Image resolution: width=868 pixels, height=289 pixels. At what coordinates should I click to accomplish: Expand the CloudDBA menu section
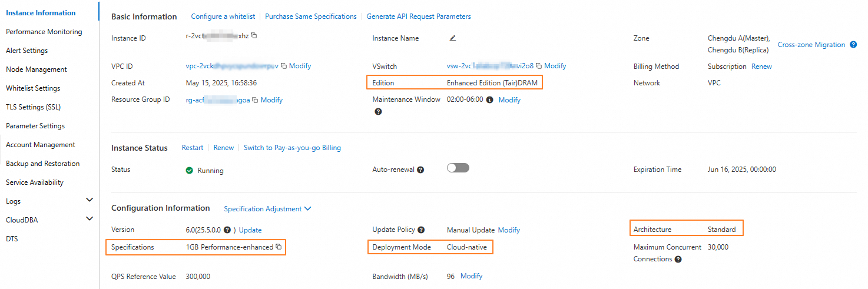click(x=90, y=219)
